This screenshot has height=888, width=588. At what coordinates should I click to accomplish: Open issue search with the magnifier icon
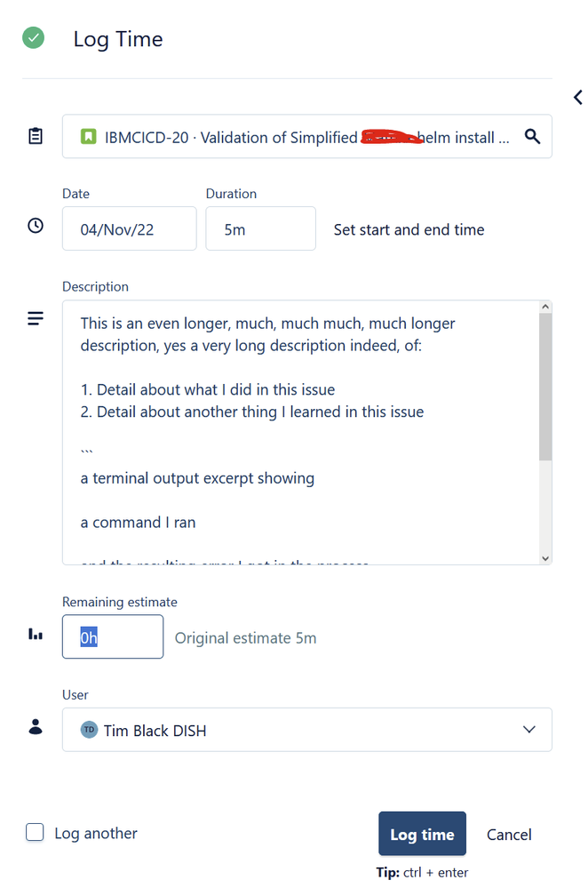[x=532, y=137]
